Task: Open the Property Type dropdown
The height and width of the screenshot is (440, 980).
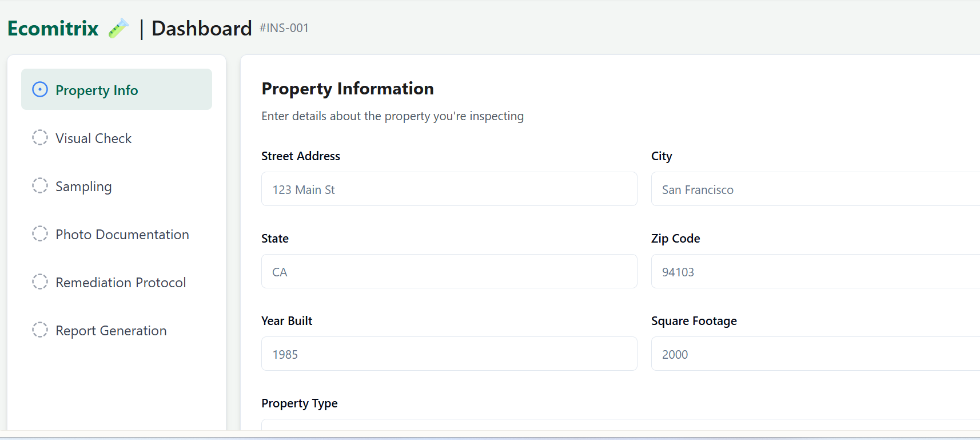Action: (621, 425)
